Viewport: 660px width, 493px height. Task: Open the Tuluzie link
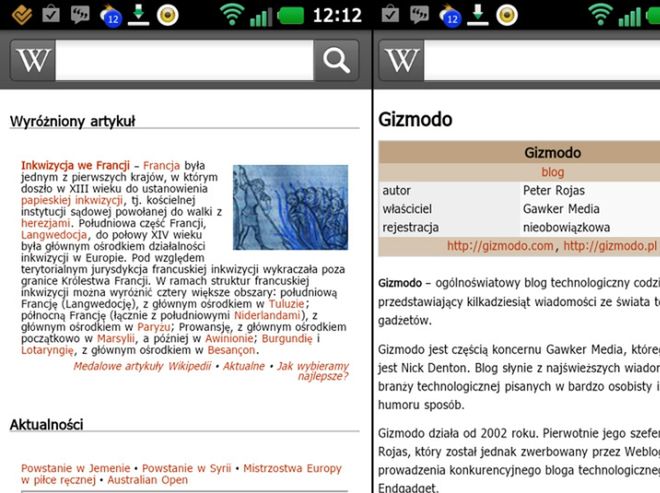pyautogui.click(x=286, y=304)
